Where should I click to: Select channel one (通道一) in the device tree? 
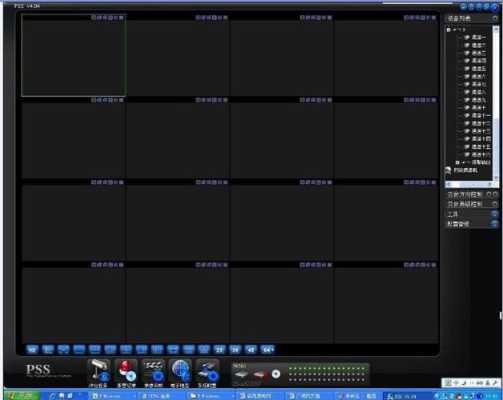(476, 37)
